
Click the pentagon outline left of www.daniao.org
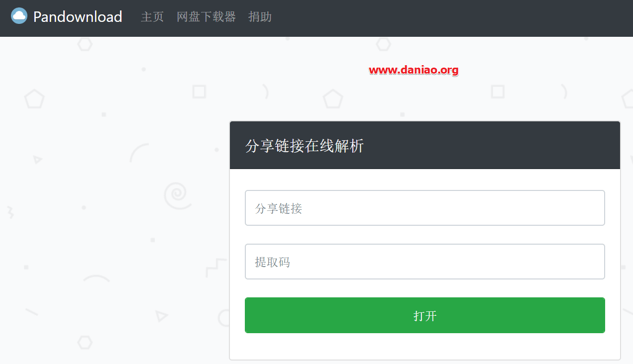(x=333, y=99)
